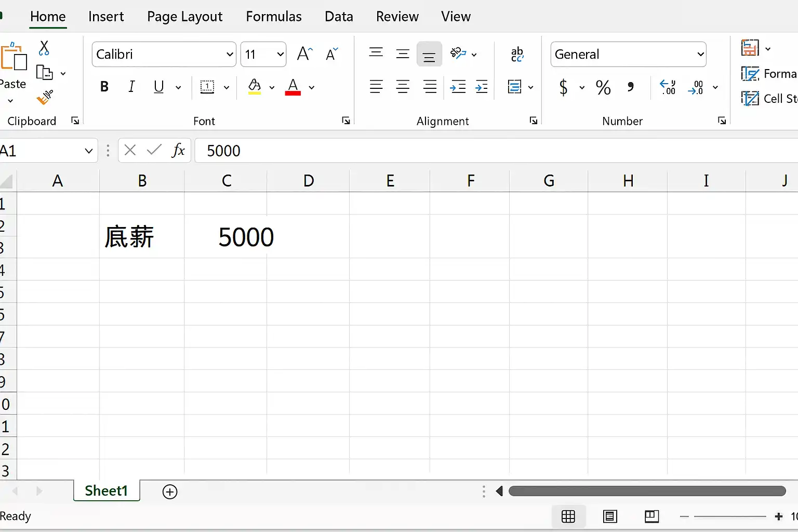Screen dimensions: 798x532
Task: Click the Wrap Text icon
Action: point(517,54)
